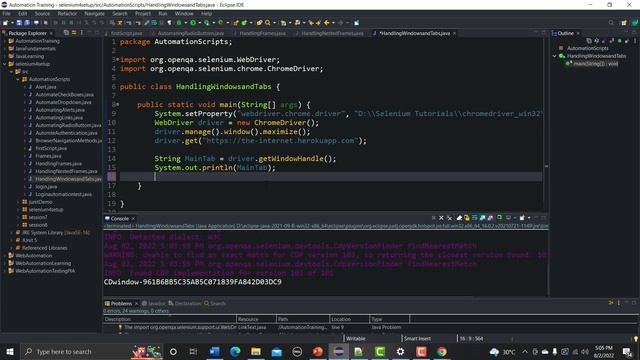Select main method in Outline view
This screenshot has width=640, height=360.
pos(595,64)
